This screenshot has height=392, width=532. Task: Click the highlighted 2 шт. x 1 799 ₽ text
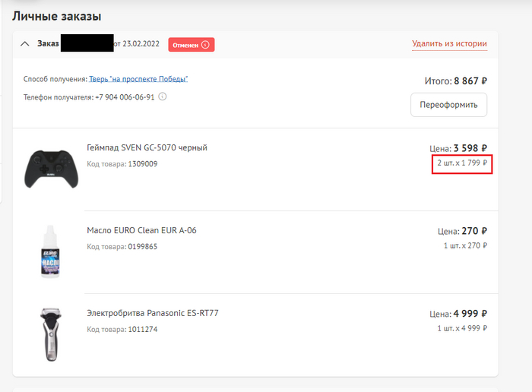[462, 163]
